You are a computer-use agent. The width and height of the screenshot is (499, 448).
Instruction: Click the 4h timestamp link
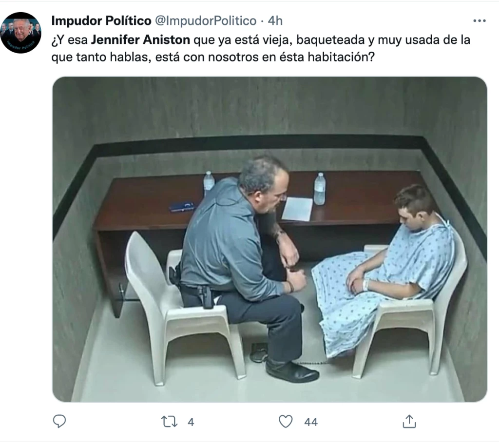coord(275,20)
